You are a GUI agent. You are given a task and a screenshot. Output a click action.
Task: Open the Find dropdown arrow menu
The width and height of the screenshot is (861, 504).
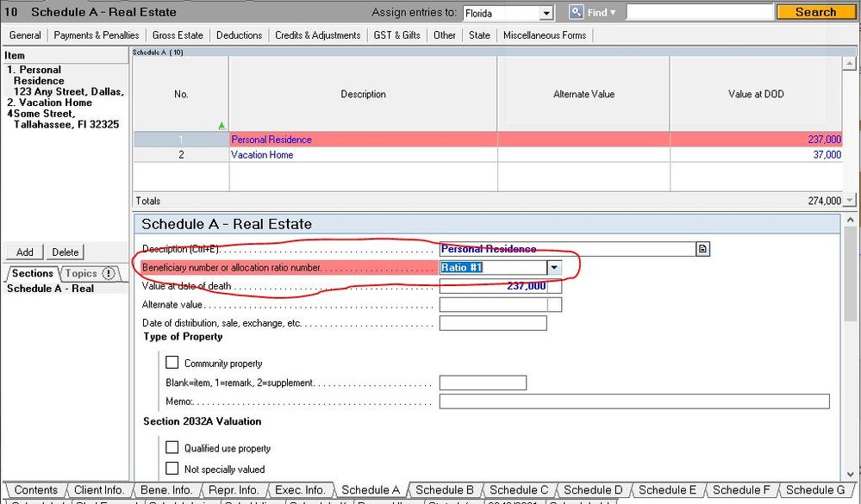(613, 13)
